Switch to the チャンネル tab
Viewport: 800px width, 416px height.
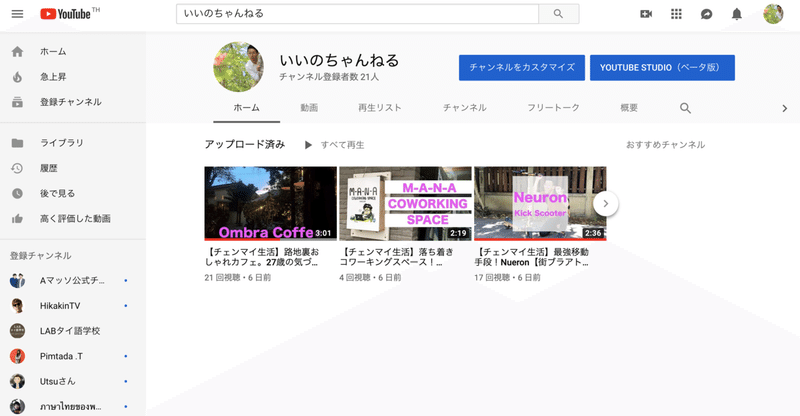(x=464, y=108)
